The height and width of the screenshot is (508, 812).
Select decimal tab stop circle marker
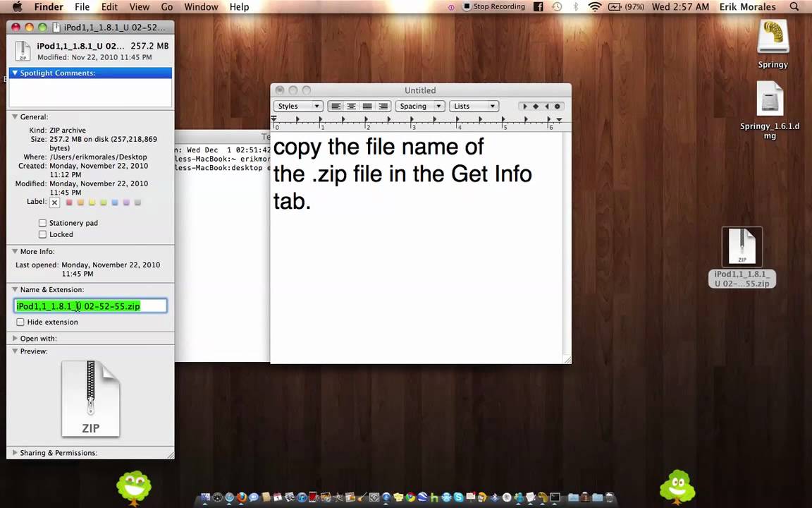click(x=558, y=107)
